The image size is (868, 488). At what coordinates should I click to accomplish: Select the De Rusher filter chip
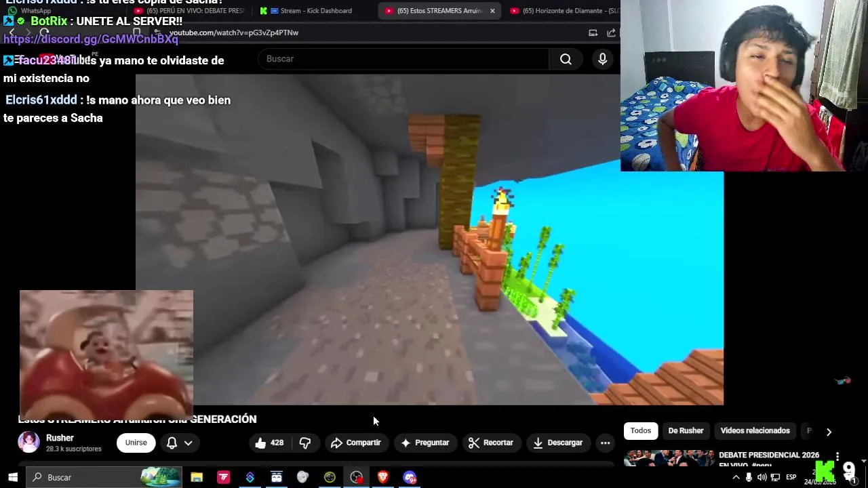(686, 430)
